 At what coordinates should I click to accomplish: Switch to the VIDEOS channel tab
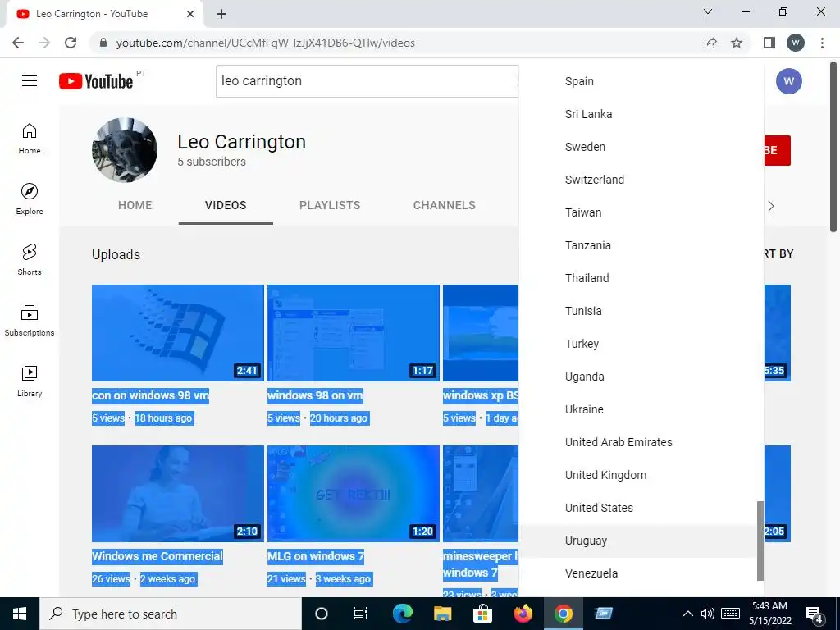coord(226,205)
